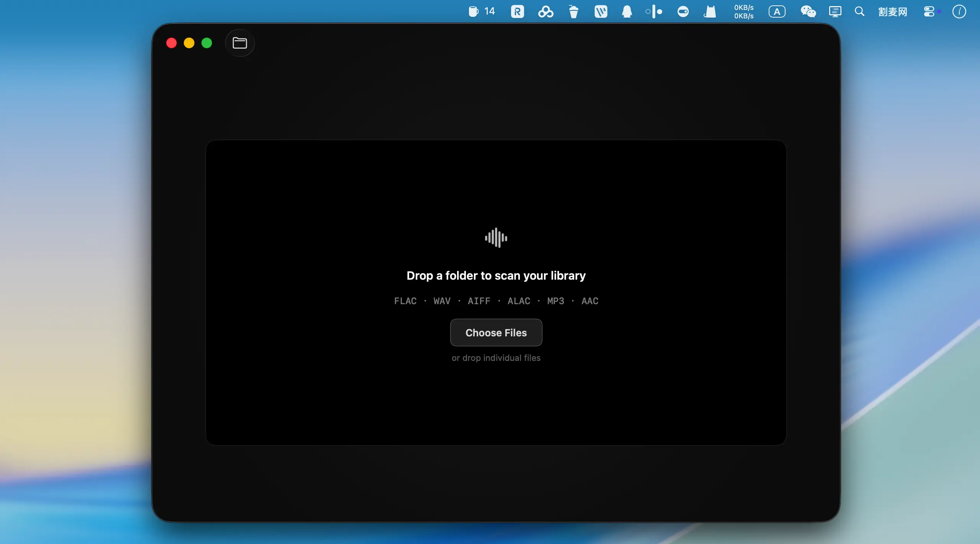Minimize the window with the yellow button
The image size is (980, 544).
189,43
